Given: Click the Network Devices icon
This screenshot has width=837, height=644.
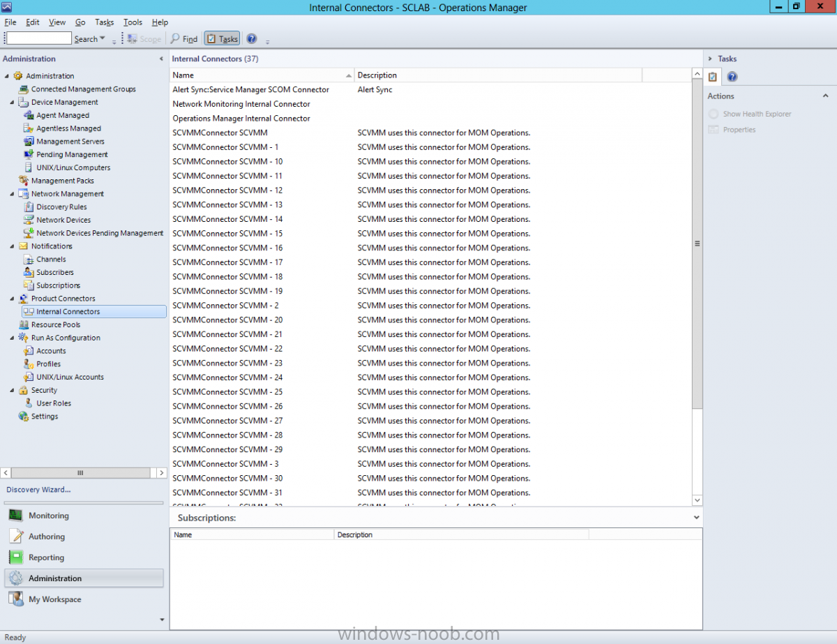Looking at the screenshot, I should point(29,220).
